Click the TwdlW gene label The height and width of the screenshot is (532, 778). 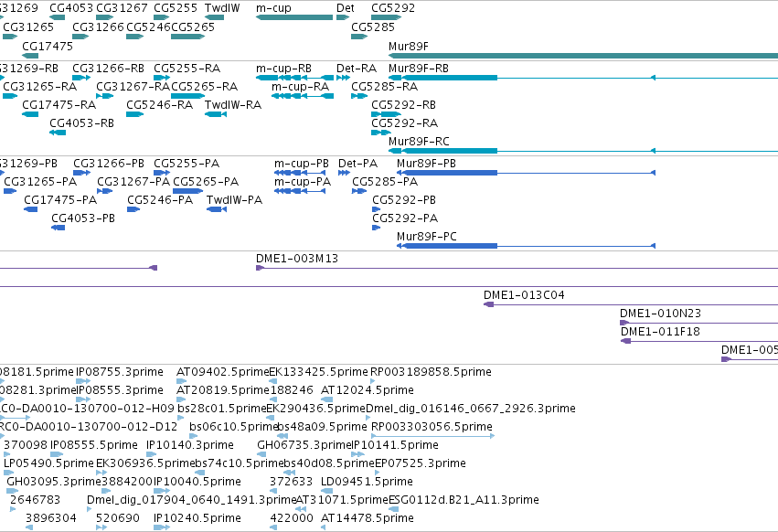[x=222, y=8]
